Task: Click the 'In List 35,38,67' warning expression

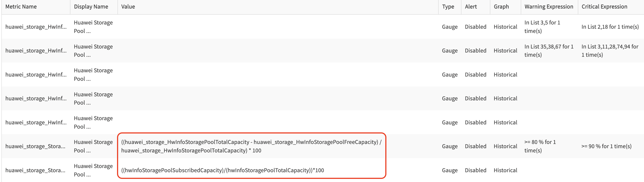Action: (x=549, y=51)
